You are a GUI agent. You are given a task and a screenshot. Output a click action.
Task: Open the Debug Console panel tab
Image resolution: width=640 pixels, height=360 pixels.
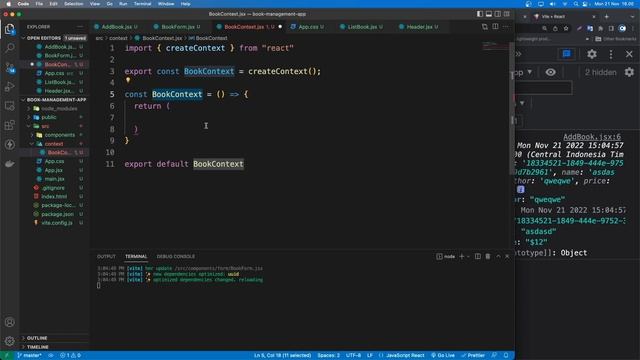tap(176, 256)
